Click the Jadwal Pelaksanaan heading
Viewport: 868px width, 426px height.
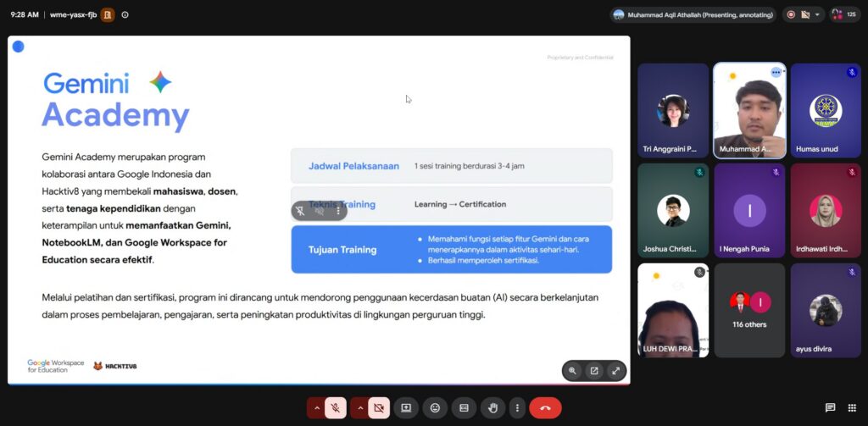click(x=353, y=166)
